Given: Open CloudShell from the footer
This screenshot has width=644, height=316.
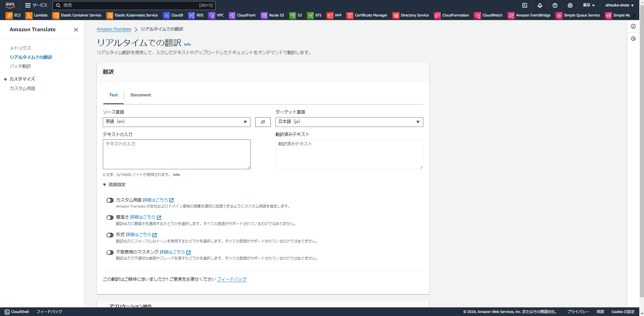Looking at the screenshot, I should 17,312.
